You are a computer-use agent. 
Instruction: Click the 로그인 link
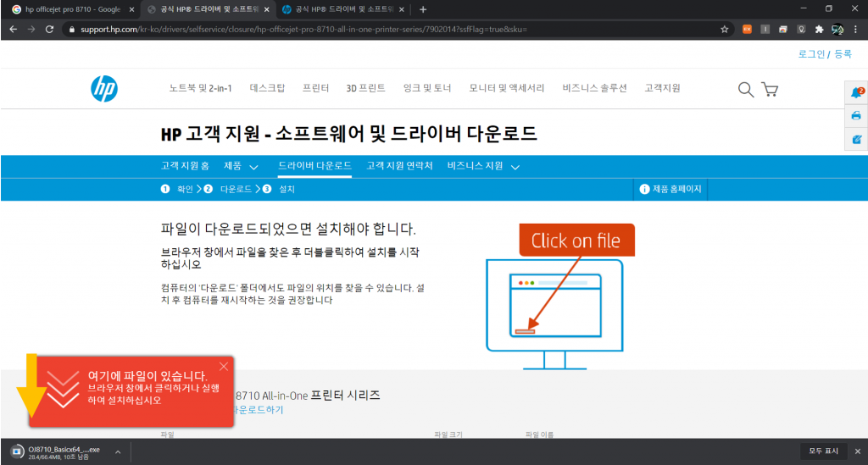[x=811, y=54]
